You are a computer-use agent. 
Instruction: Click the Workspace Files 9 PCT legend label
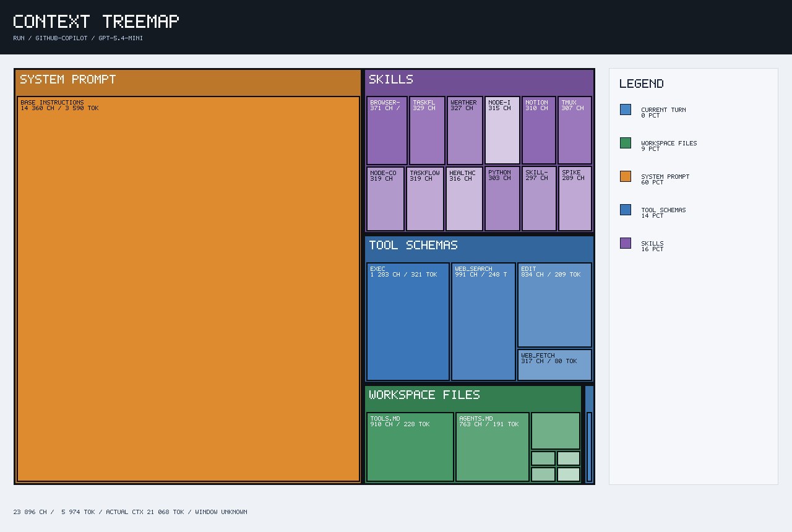coord(669,146)
